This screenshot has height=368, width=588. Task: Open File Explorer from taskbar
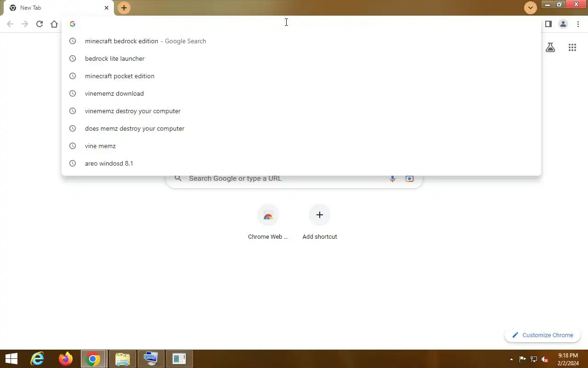point(123,359)
